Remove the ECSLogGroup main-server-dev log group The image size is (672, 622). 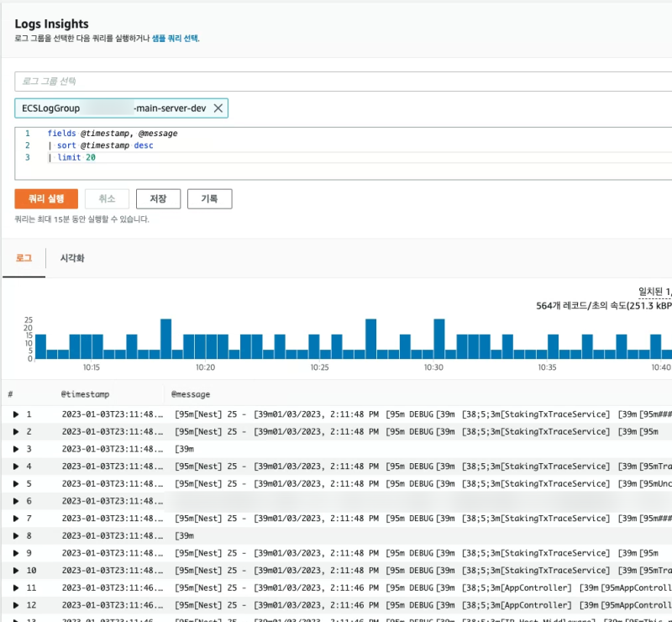pyautogui.click(x=218, y=108)
